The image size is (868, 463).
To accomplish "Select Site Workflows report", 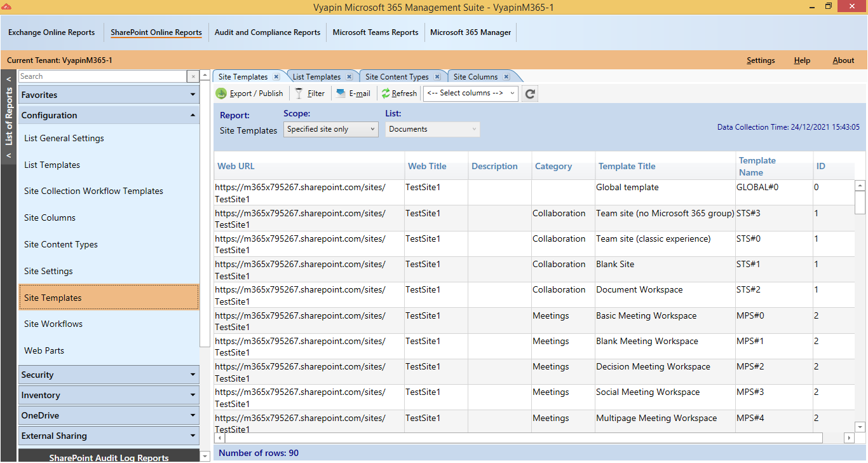I will coord(109,324).
